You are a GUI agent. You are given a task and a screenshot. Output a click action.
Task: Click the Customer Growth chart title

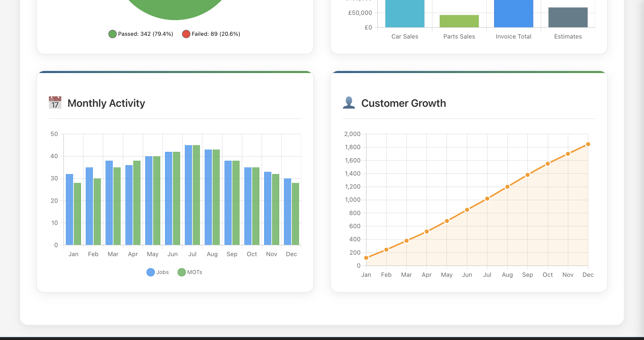[x=404, y=103]
